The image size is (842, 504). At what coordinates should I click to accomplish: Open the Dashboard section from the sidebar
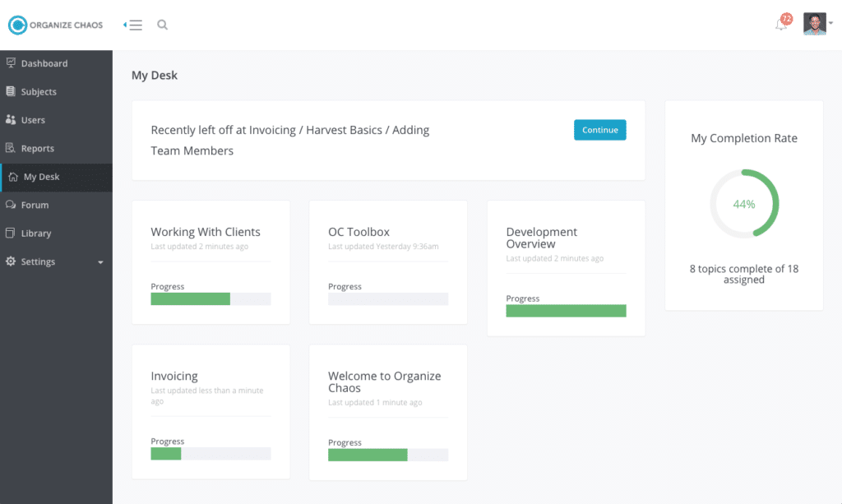(44, 63)
